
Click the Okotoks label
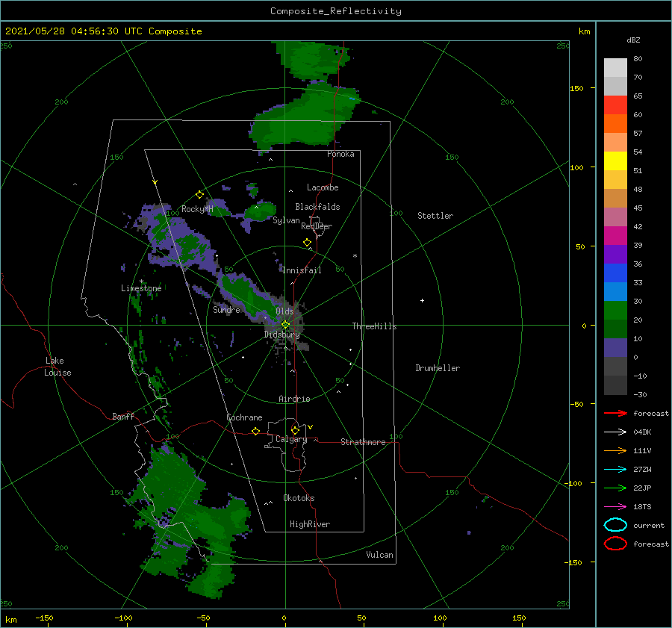tap(299, 498)
